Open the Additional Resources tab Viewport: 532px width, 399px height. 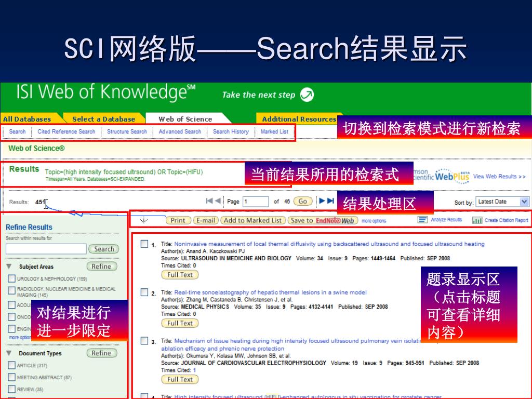[x=299, y=119]
